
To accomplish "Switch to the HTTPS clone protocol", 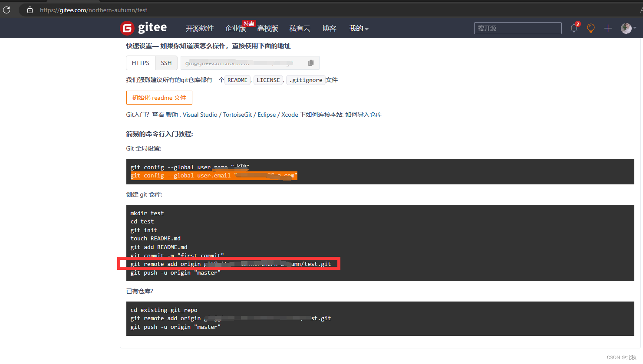I will click(140, 62).
